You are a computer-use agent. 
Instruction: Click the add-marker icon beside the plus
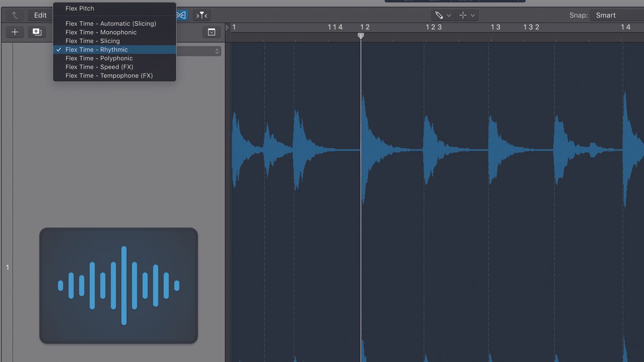[36, 32]
